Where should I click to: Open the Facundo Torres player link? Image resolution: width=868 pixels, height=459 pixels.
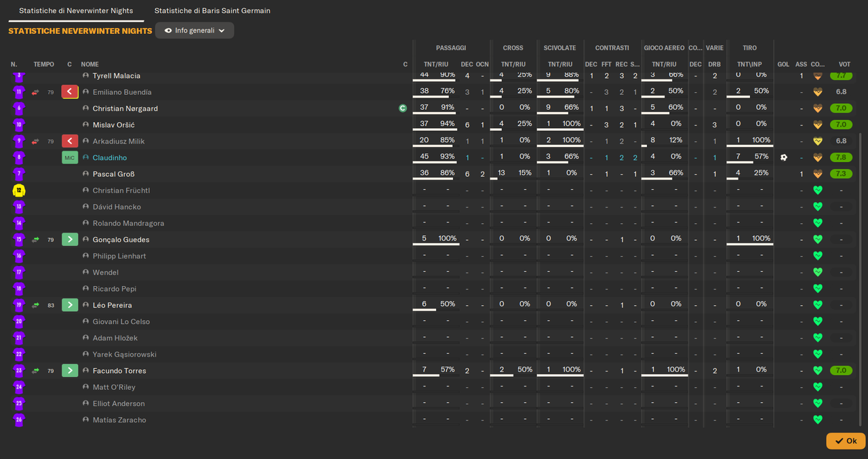[119, 371]
